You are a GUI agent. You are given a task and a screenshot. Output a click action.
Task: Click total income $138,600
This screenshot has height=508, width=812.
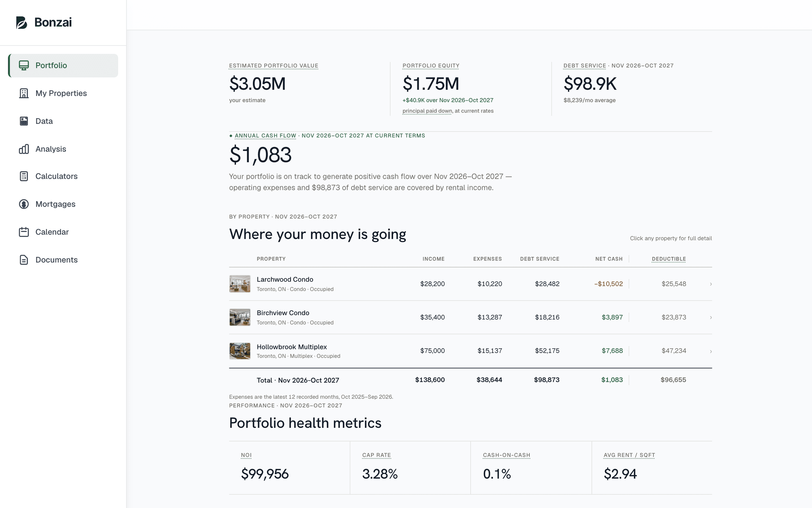430,380
